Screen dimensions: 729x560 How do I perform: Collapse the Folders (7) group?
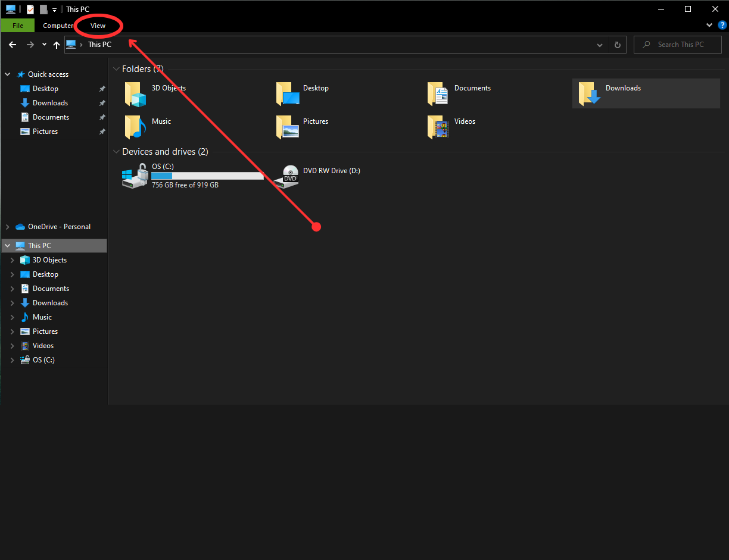(116, 69)
